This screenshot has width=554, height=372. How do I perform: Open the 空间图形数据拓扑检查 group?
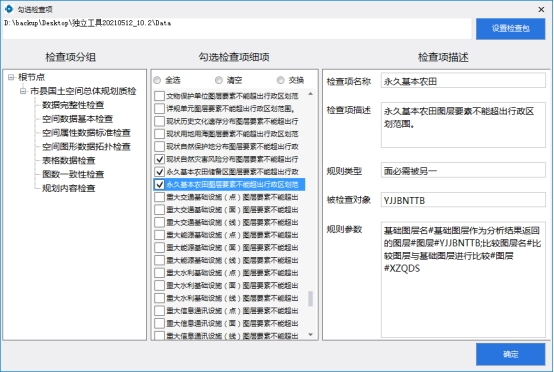point(86,147)
